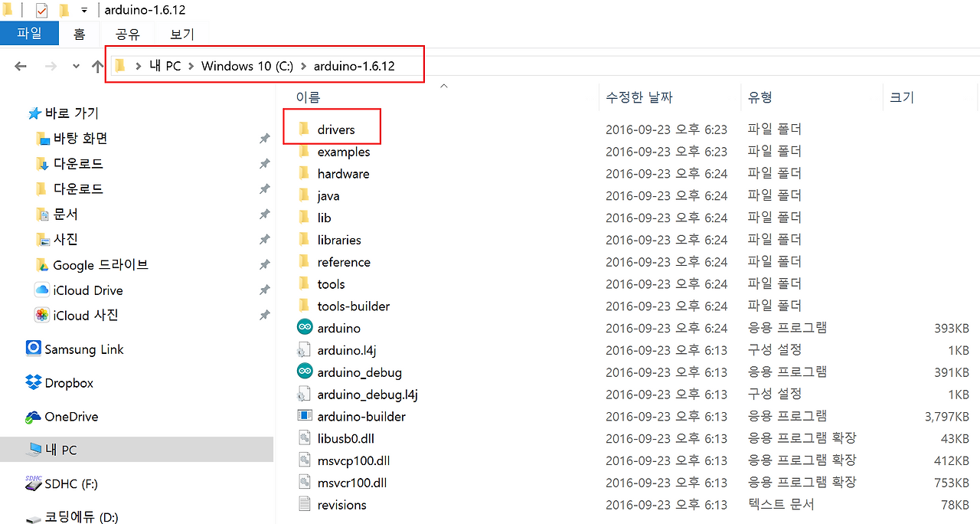Select 문서 in navigation pane
The width and height of the screenshot is (980, 524).
pos(66,215)
